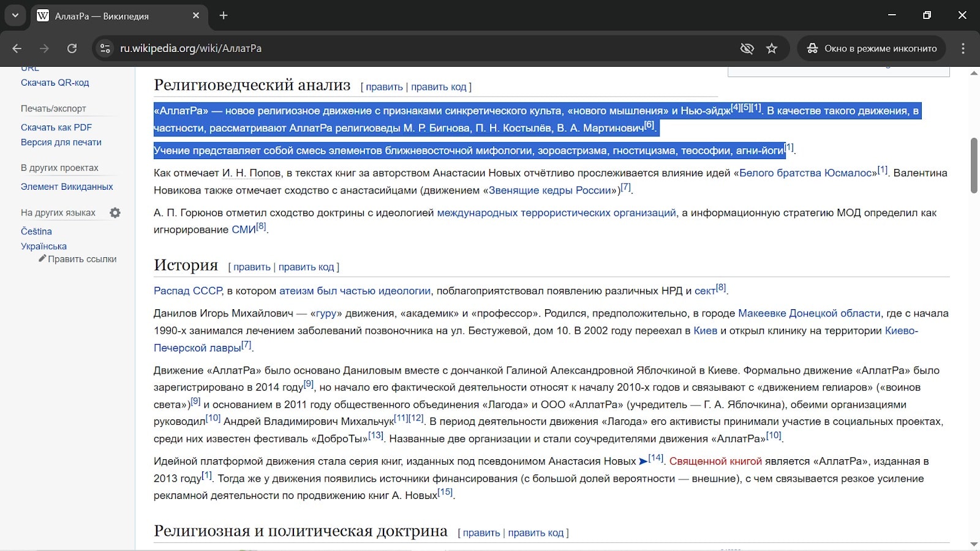This screenshot has width=980, height=551.
Task: Open Распад СССР link
Action: [x=188, y=291]
